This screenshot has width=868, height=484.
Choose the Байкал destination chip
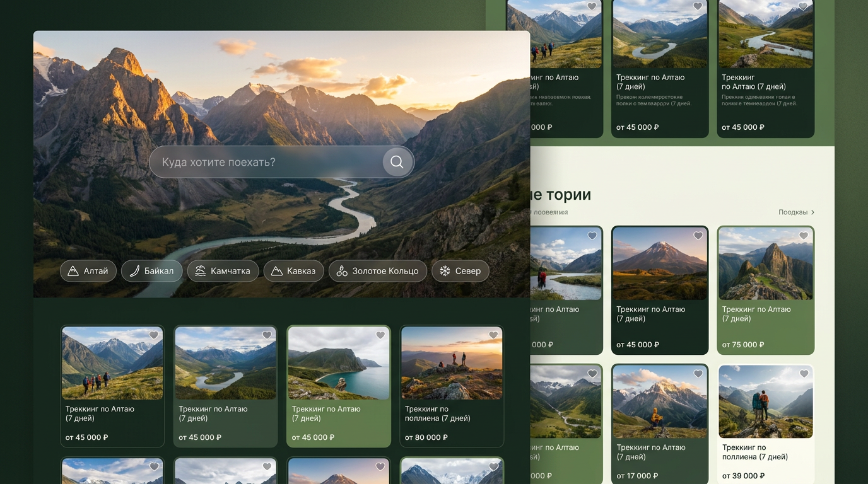tap(152, 271)
